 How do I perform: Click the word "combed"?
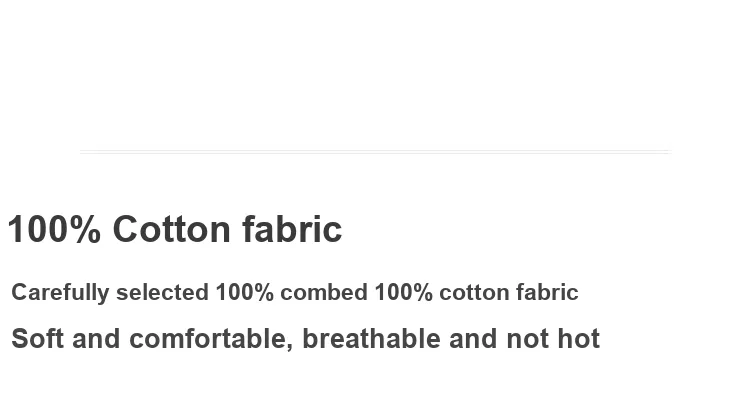coord(324,292)
